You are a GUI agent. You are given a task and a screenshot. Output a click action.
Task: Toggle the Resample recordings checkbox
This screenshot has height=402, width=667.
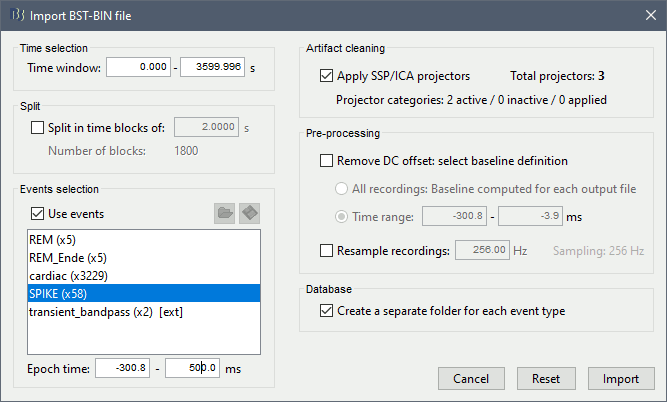point(326,249)
